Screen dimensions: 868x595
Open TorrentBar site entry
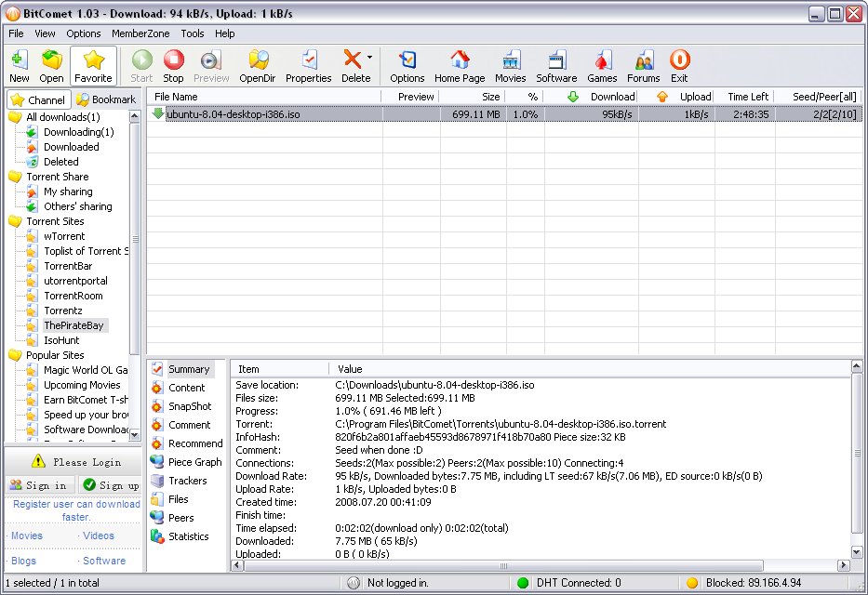[x=68, y=266]
